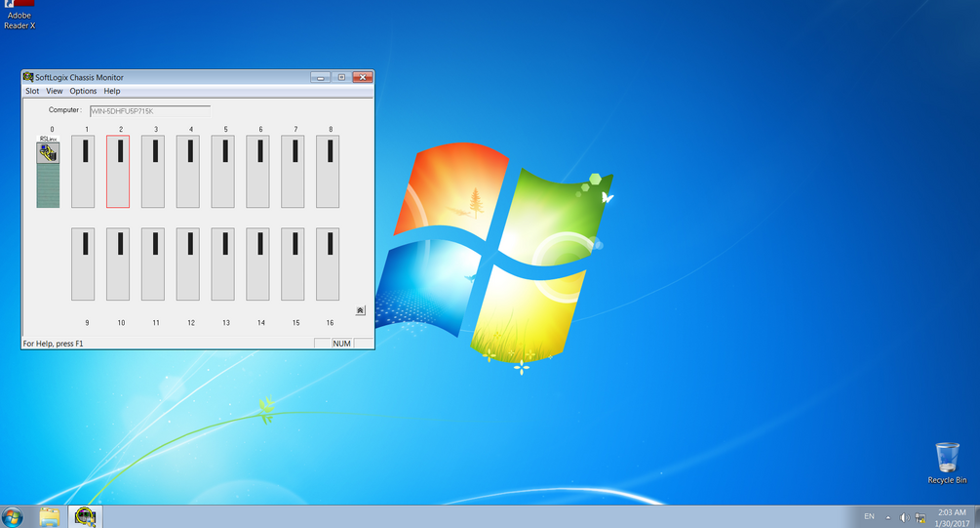Select empty chassis slot 10
Image resolution: width=980 pixels, height=528 pixels.
click(118, 264)
